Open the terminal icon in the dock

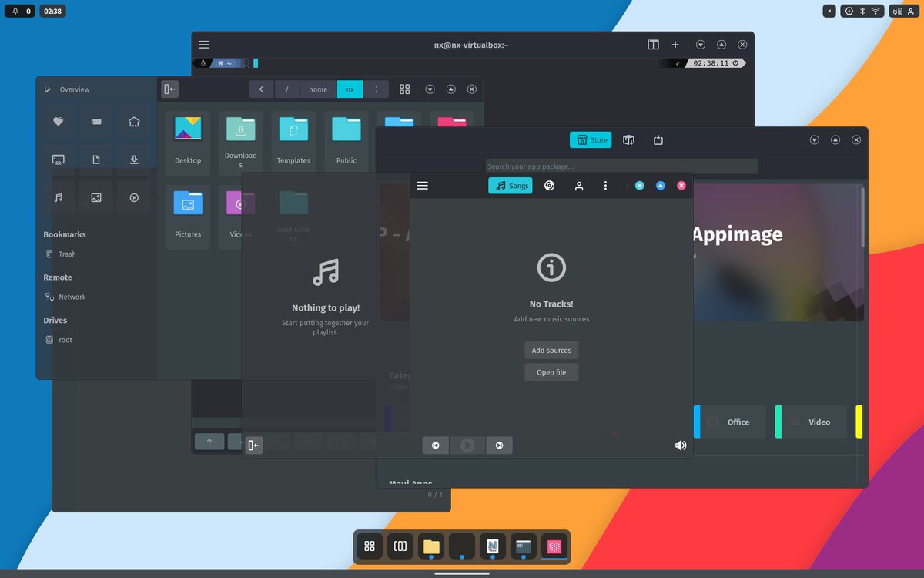point(524,546)
